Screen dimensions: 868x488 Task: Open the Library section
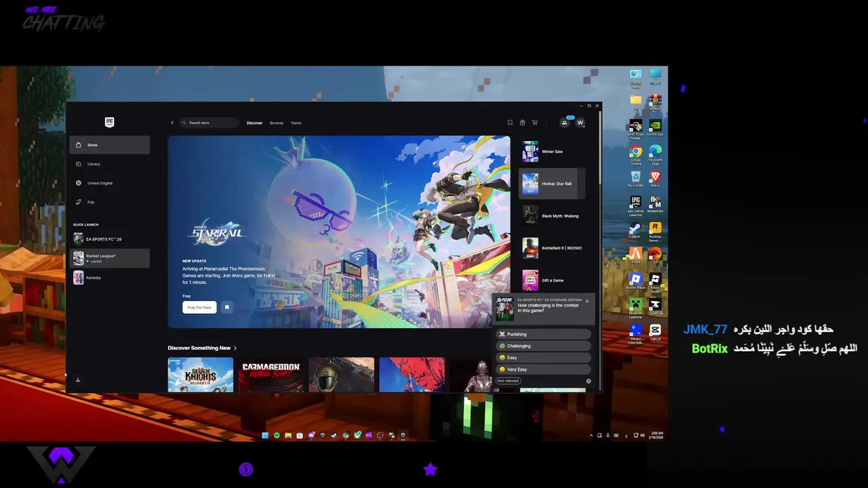coord(110,163)
